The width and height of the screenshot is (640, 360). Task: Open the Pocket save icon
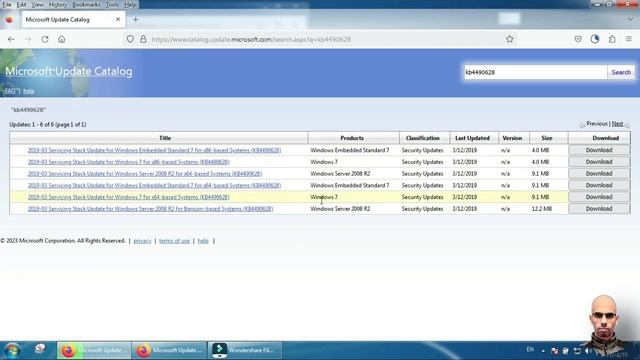(x=578, y=39)
